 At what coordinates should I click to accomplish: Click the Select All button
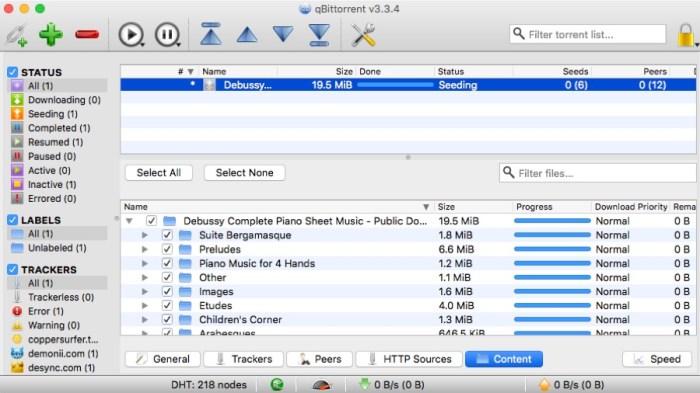coord(159,173)
